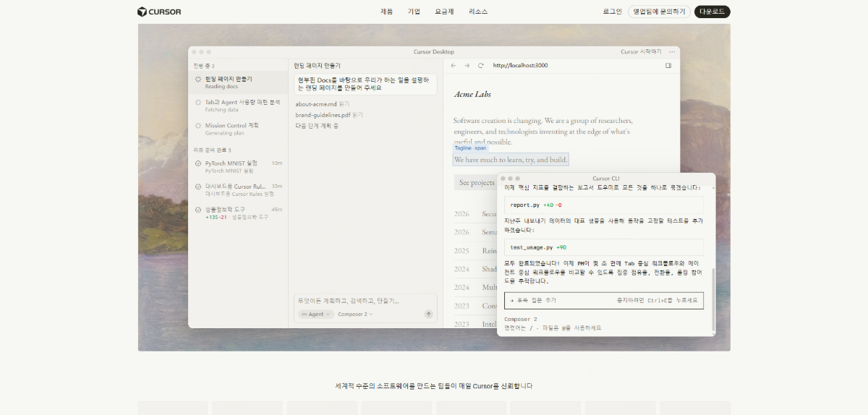The image size is (868, 415).
Task: Click the Cursor logo in the header
Action: 159,12
